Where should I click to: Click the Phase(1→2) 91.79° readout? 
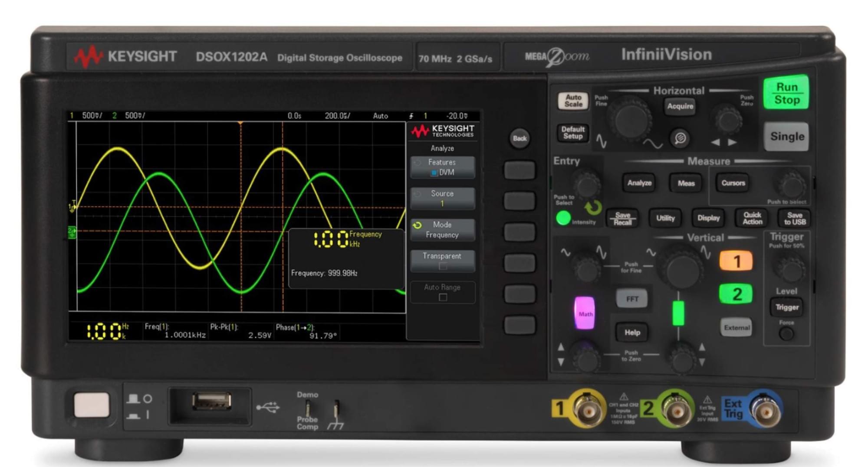306,331
